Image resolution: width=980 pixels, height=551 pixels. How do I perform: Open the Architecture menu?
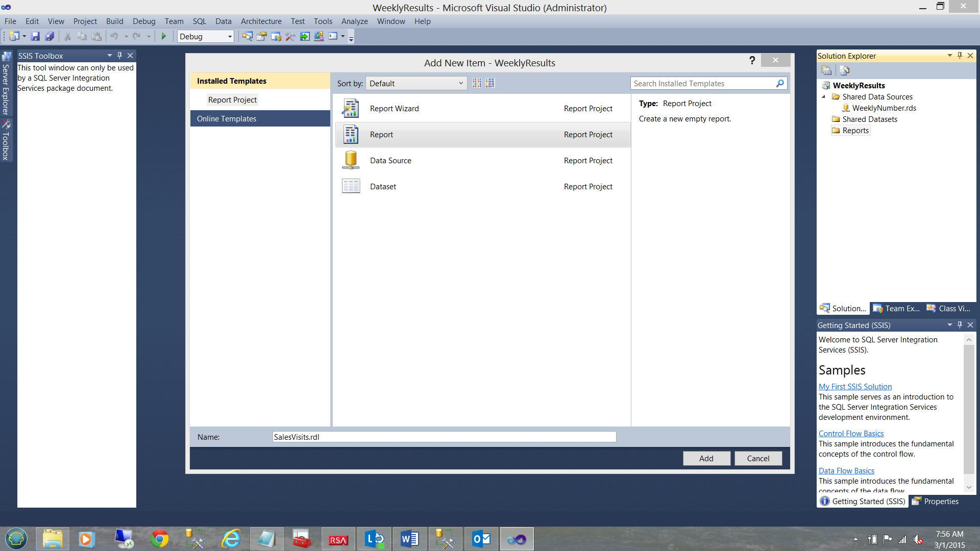pyautogui.click(x=261, y=21)
